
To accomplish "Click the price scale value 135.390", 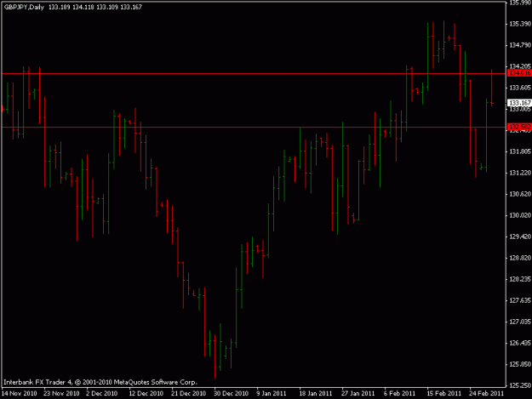I will click(520, 24).
